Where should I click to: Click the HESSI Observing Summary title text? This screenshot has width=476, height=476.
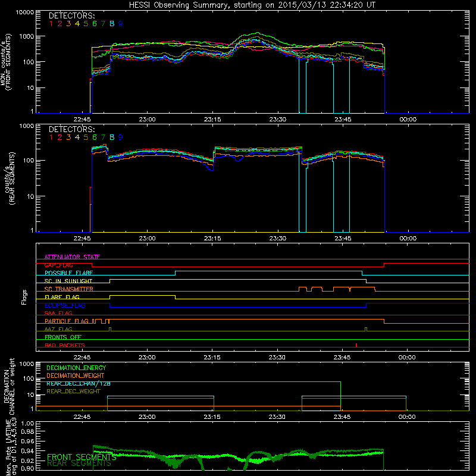(252, 5)
